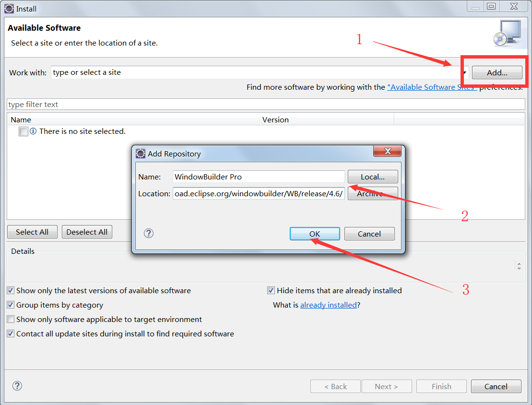Click the < Back button
This screenshot has height=405, width=532.
click(335, 386)
